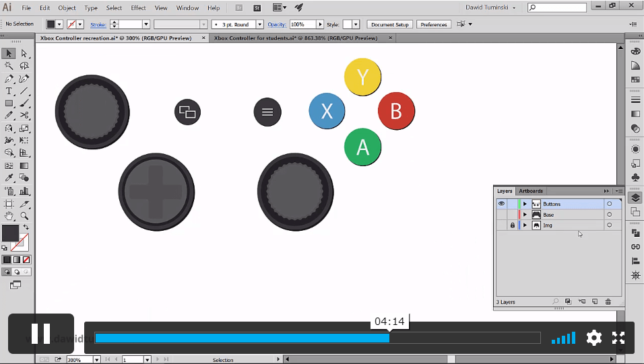
Task: Toggle visibility eye of Buttons layer
Action: point(501,204)
